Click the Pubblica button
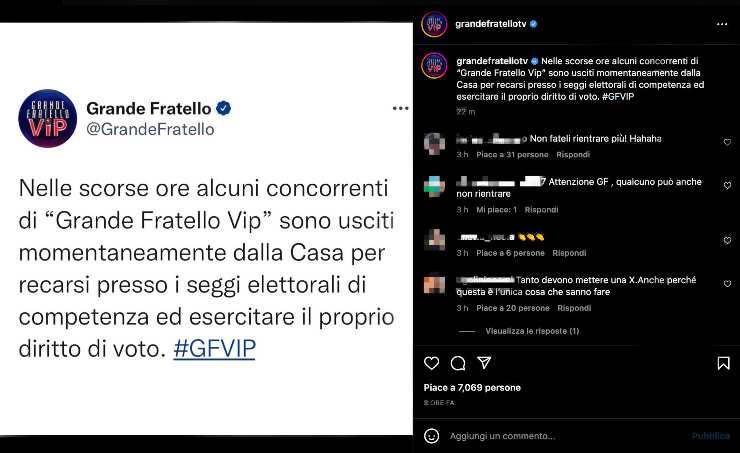The width and height of the screenshot is (740, 453). (x=711, y=436)
